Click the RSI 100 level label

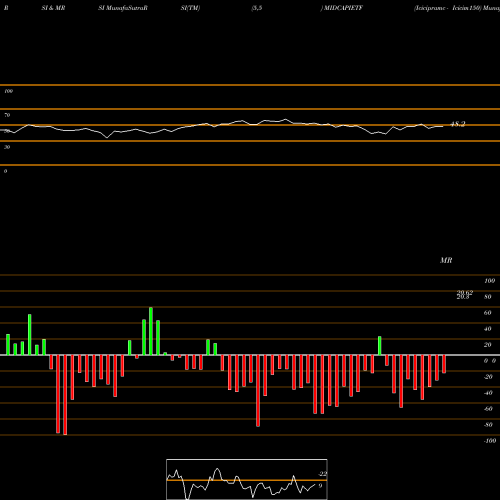tap(9, 91)
